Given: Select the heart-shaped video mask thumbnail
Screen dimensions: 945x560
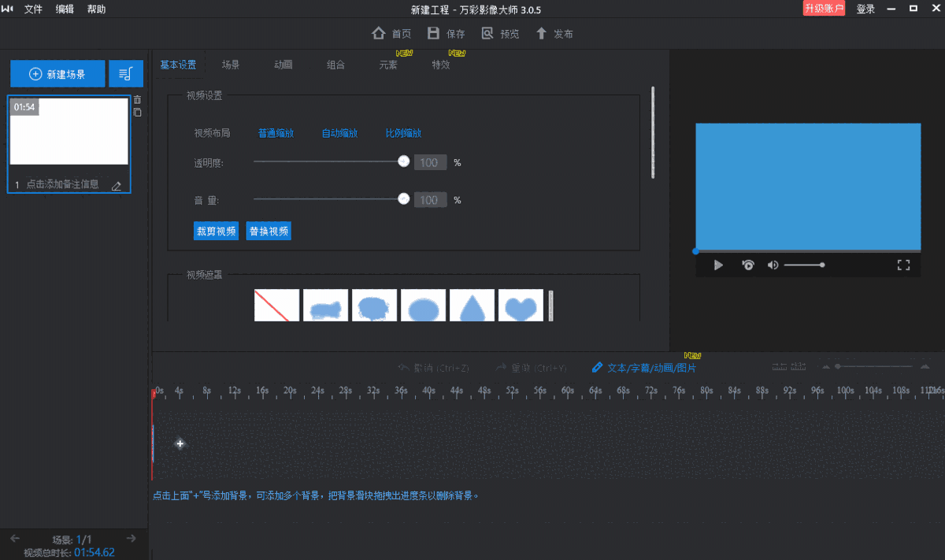Looking at the screenshot, I should [520, 305].
